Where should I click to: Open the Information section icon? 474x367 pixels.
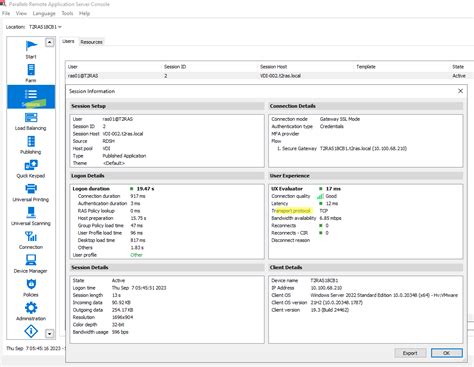click(31, 331)
